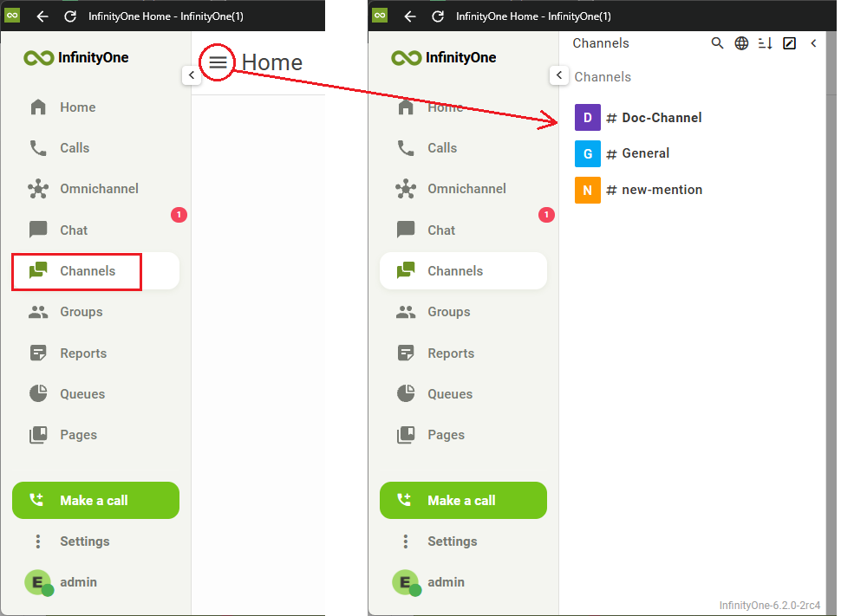Open Groups in the left window sidebar
The height and width of the screenshot is (616, 841).
click(95, 312)
